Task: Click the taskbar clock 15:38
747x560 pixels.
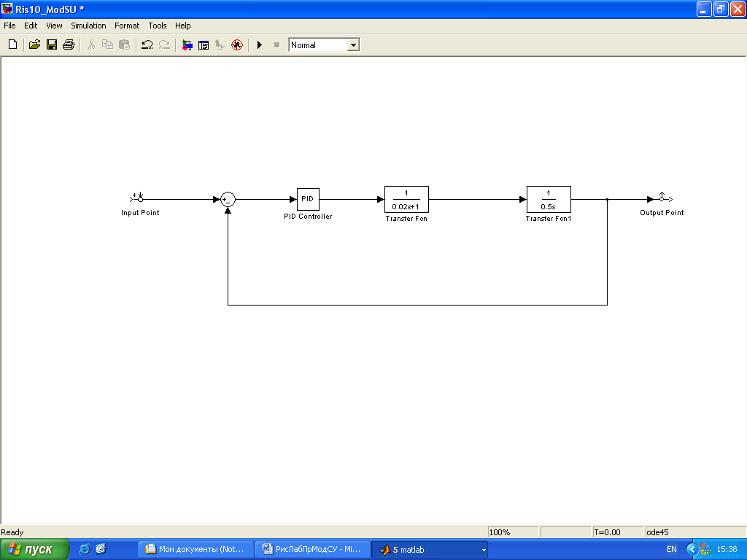Action: point(727,550)
